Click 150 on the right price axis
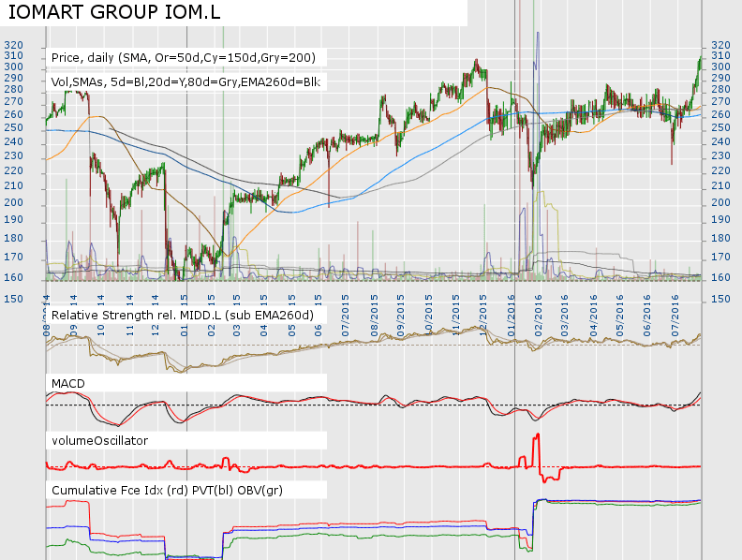This screenshot has width=742, height=560. 720,299
